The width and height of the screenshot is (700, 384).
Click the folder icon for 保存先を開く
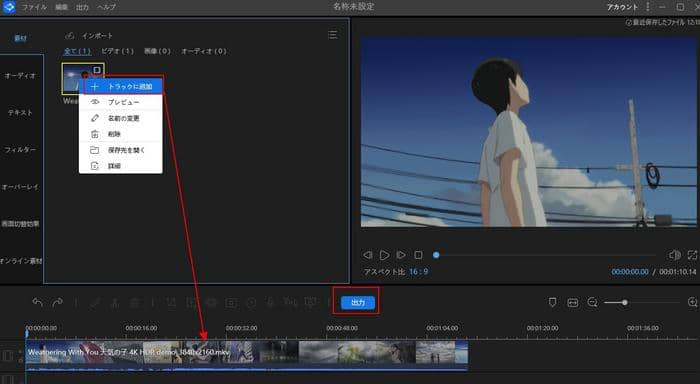(94, 150)
